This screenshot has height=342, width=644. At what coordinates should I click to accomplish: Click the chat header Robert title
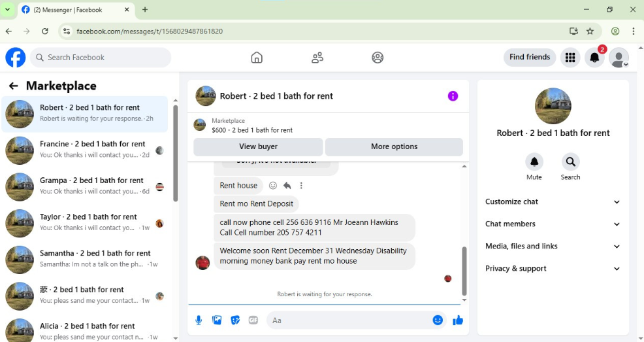point(276,96)
